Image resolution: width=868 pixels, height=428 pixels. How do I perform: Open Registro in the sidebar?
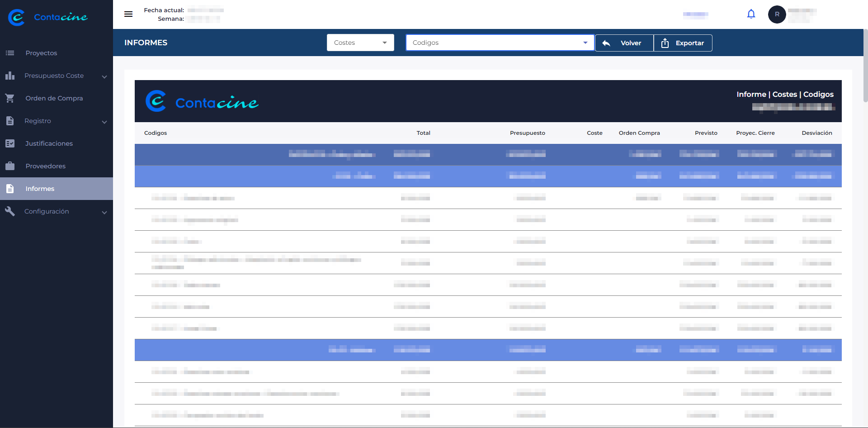pos(38,121)
